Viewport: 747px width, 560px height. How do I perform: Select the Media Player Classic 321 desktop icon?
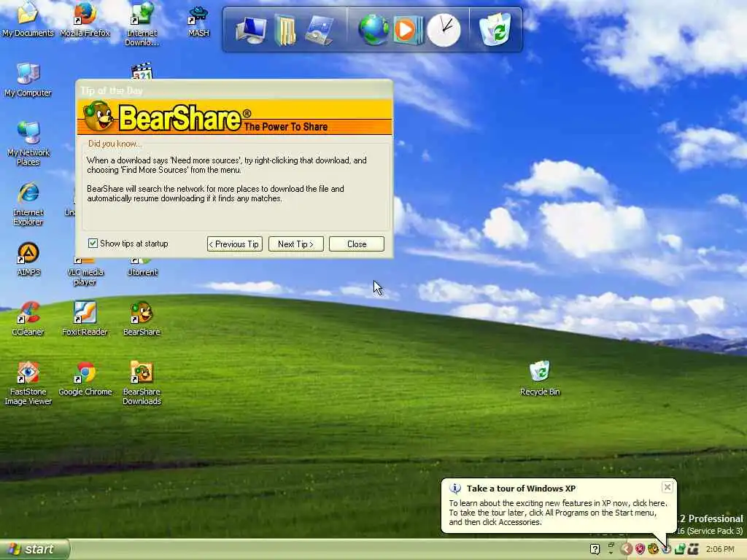point(142,71)
